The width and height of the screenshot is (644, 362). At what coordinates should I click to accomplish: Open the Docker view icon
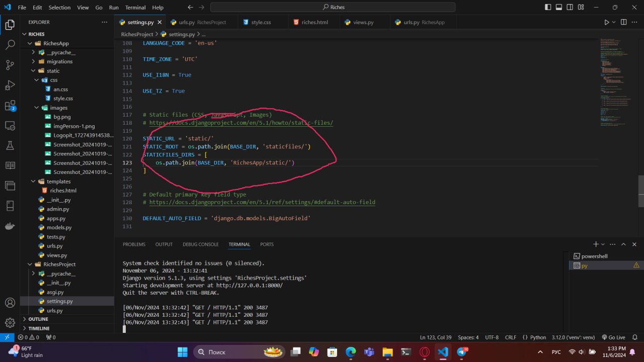click(10, 226)
